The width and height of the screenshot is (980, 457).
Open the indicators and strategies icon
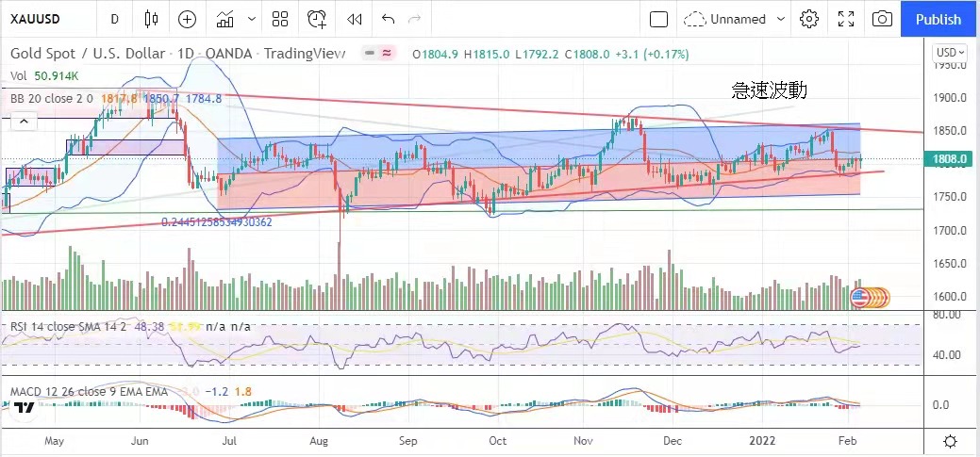click(x=224, y=19)
